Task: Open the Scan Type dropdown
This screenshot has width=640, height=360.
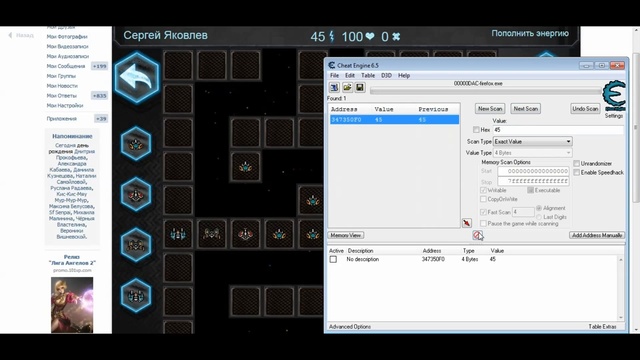Action: coord(533,141)
